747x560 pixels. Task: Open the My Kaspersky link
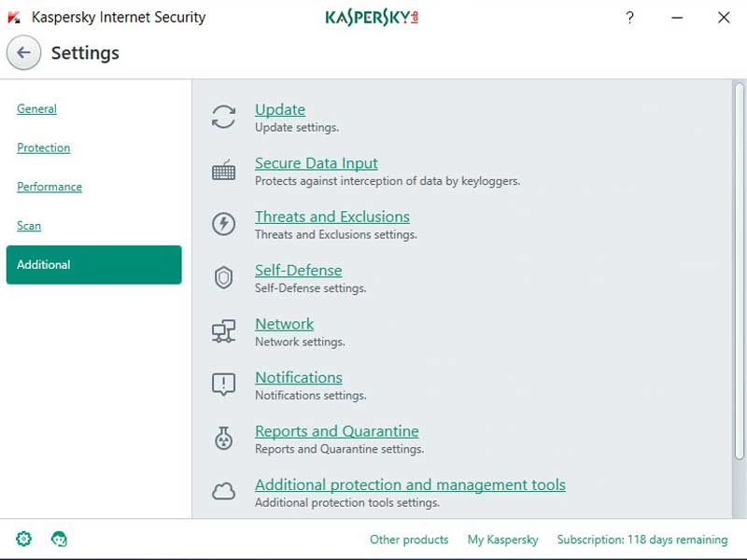[502, 539]
